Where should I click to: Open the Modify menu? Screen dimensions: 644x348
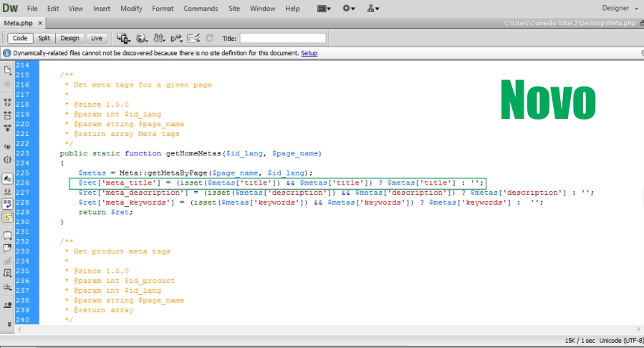coord(131,8)
